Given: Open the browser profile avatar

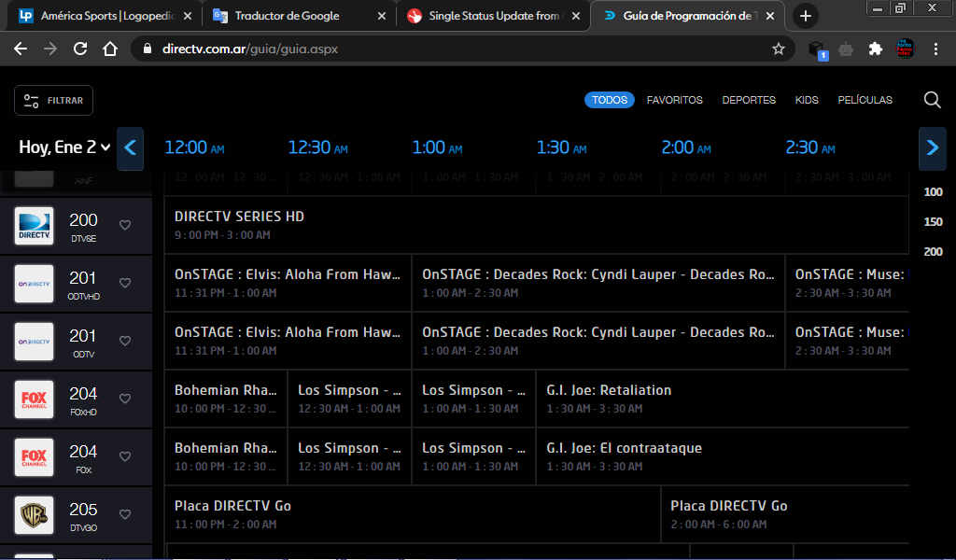Looking at the screenshot, I should point(906,49).
